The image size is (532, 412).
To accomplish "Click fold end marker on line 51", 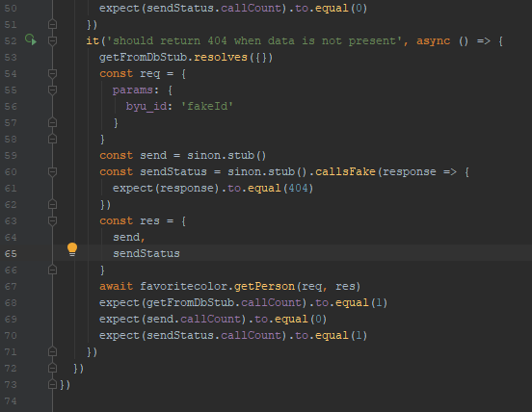I will 52,24.
